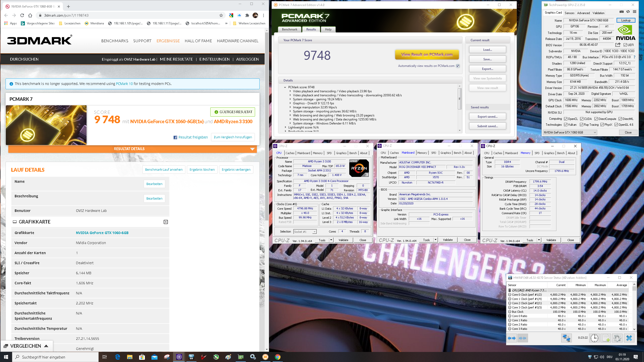Click the bus interface question mark in GPU-Z
The image size is (644, 362).
(x=634, y=57)
